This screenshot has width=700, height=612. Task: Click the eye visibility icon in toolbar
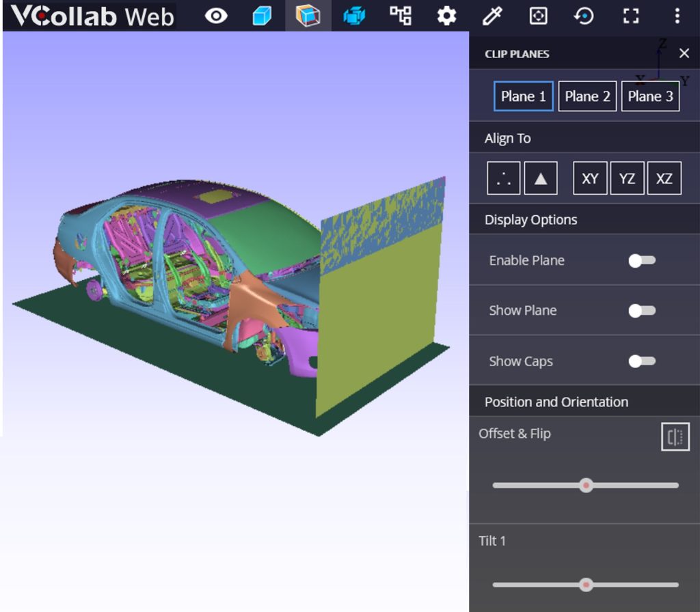click(x=216, y=16)
